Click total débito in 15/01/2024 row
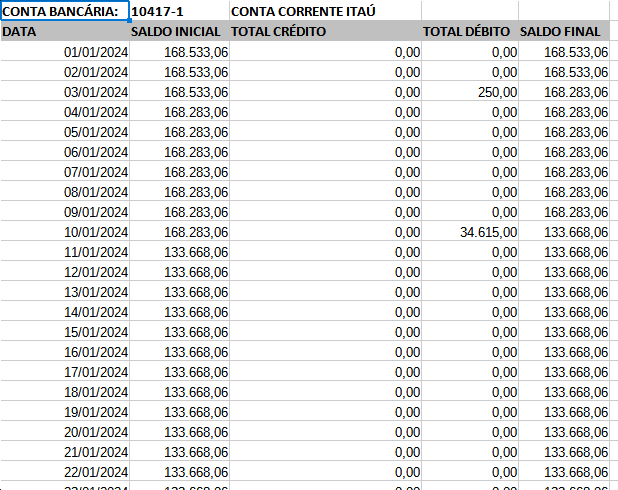The height and width of the screenshot is (490, 618). (x=470, y=332)
